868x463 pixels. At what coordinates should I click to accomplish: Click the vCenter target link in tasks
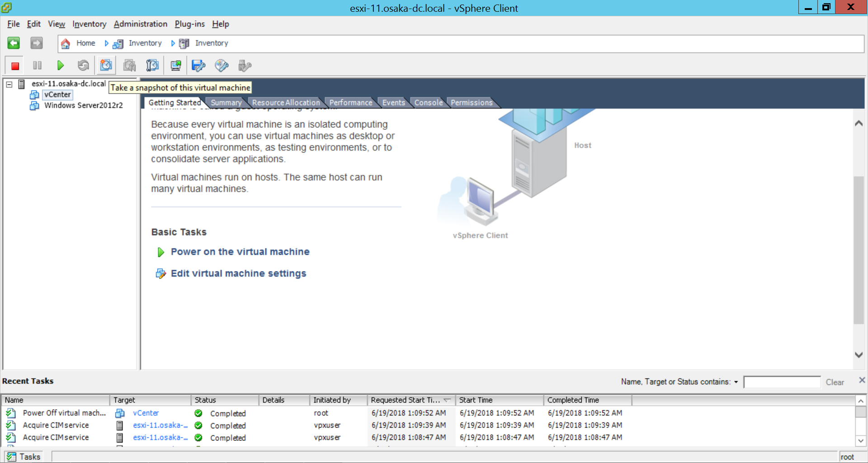[x=146, y=413]
